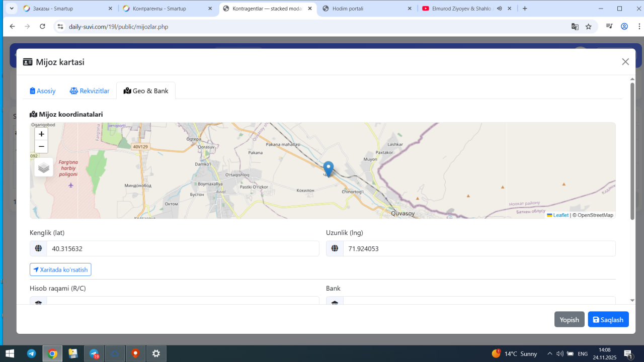Save with the Saqlash button
Screen dimensions: 644x362
pos(608,320)
